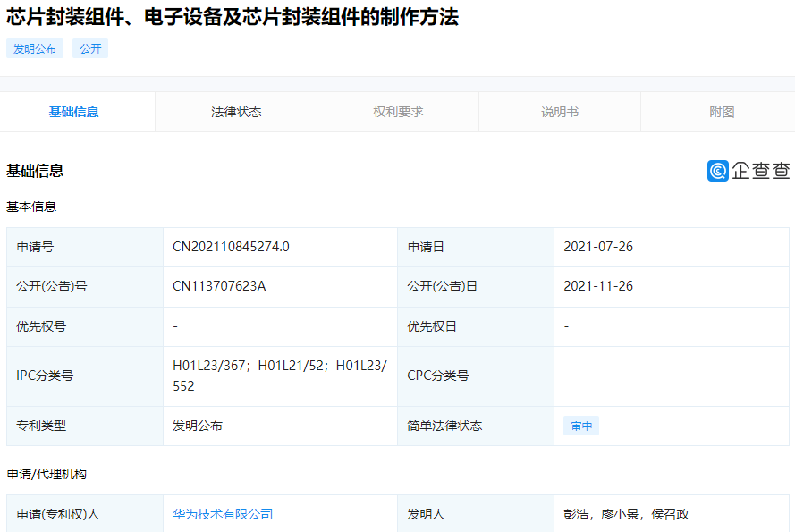The width and height of the screenshot is (795, 532).
Task: Click the 公开 status badge
Action: coord(88,48)
